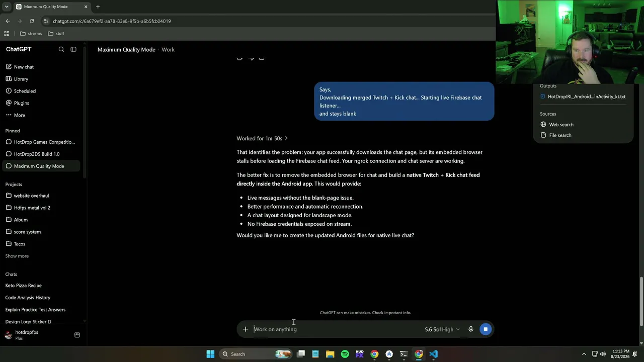Open a new browser tab
This screenshot has width=644, height=362.
98,7
